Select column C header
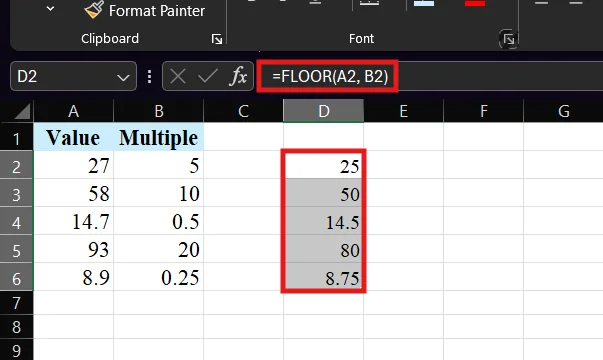The image size is (603, 360). [243, 111]
